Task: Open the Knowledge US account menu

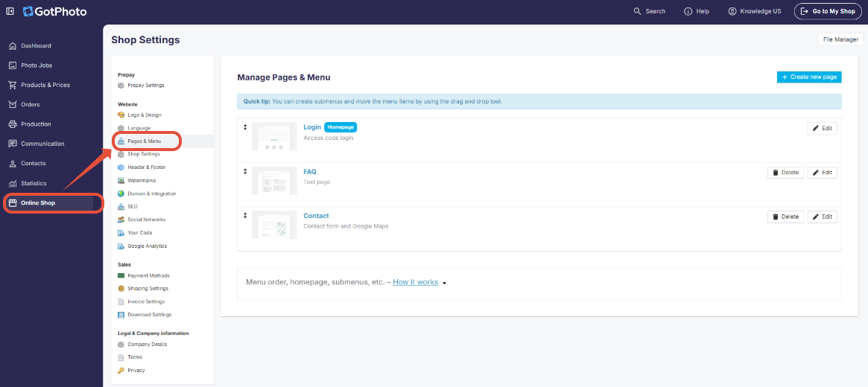Action: (755, 11)
